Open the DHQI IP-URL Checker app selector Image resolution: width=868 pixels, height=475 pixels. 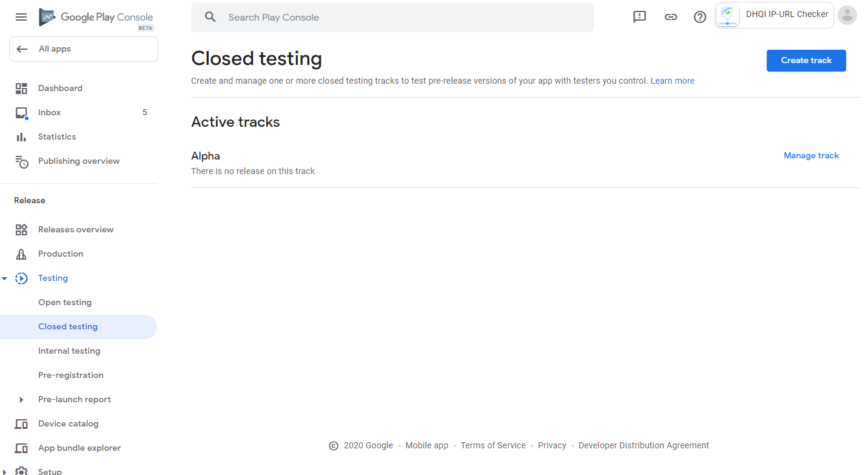(774, 16)
